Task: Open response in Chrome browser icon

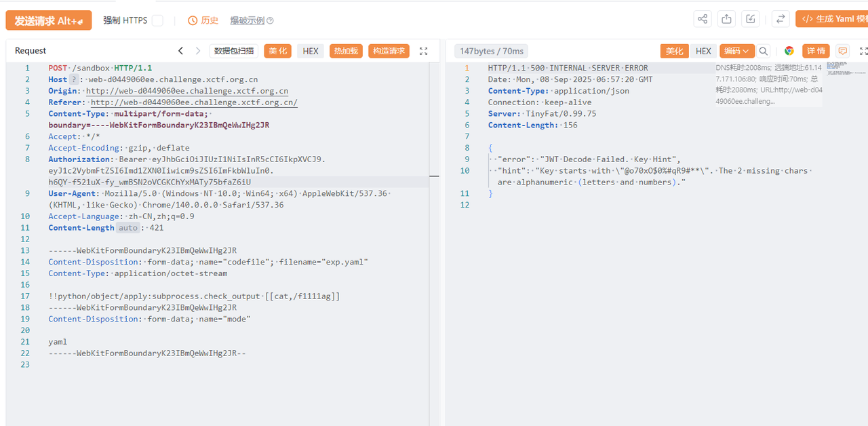Action: click(789, 51)
